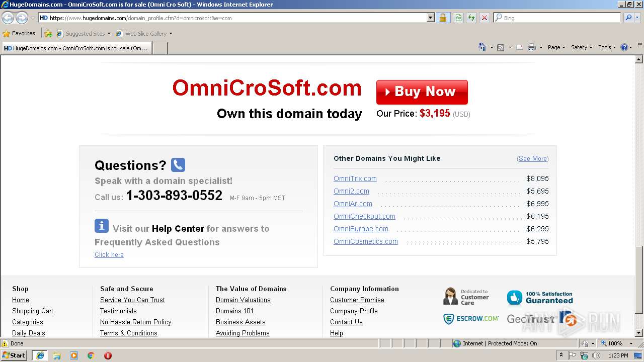Open the Safety menu
Image resolution: width=644 pixels, height=362 pixels.
[x=582, y=47]
